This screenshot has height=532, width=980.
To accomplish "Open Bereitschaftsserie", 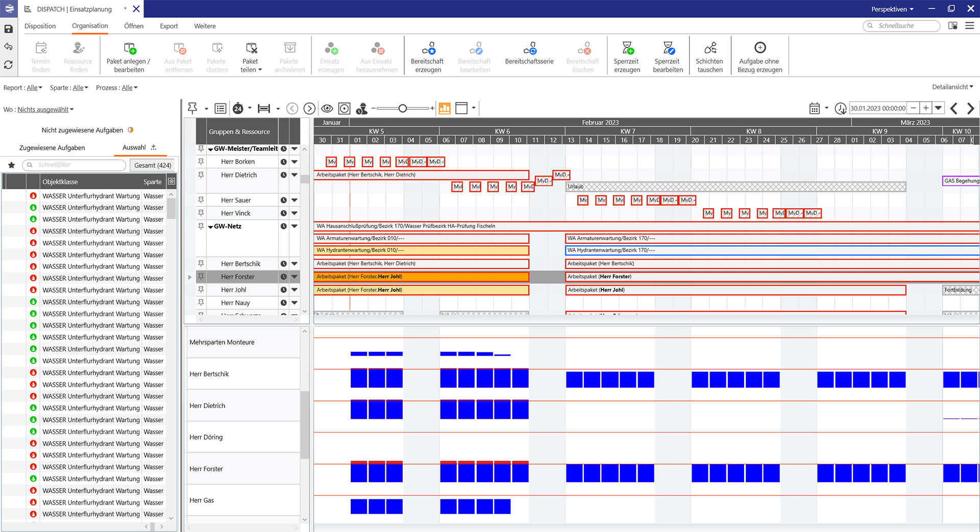I will tap(529, 54).
